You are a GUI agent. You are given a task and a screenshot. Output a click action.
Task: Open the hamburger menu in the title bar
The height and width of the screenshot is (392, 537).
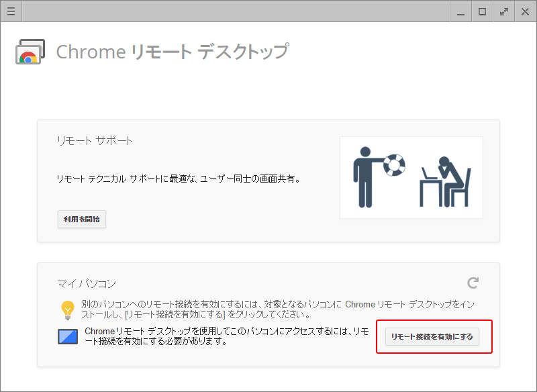pos(11,11)
